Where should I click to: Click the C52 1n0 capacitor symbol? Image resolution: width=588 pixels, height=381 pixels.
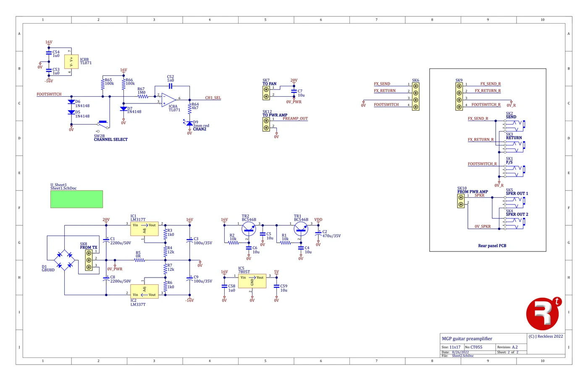point(170,86)
